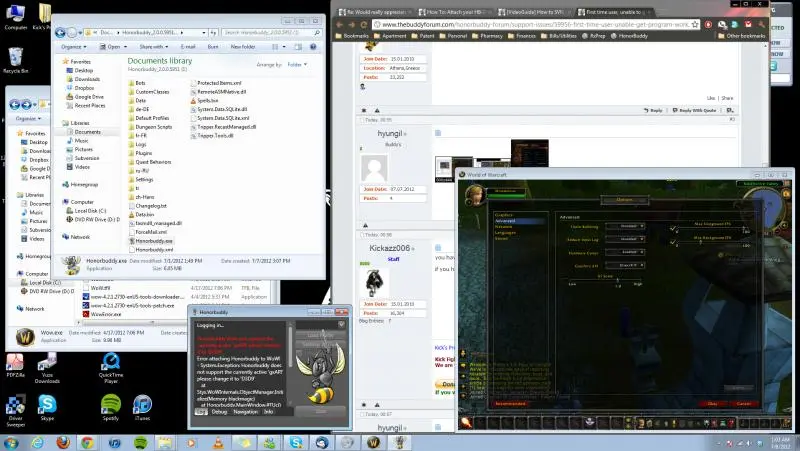The width and height of the screenshot is (800, 451).
Task: Open the Pharmacy bookmarks folder
Action: (x=487, y=36)
